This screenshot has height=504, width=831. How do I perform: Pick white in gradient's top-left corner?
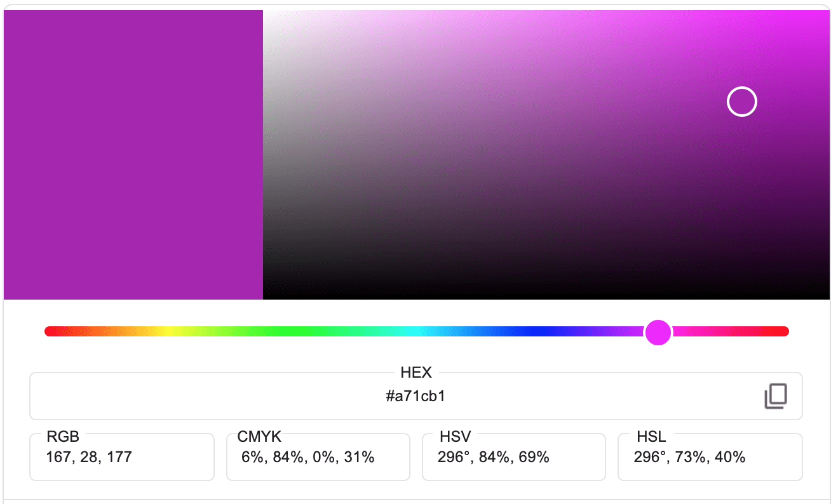pyautogui.click(x=265, y=12)
